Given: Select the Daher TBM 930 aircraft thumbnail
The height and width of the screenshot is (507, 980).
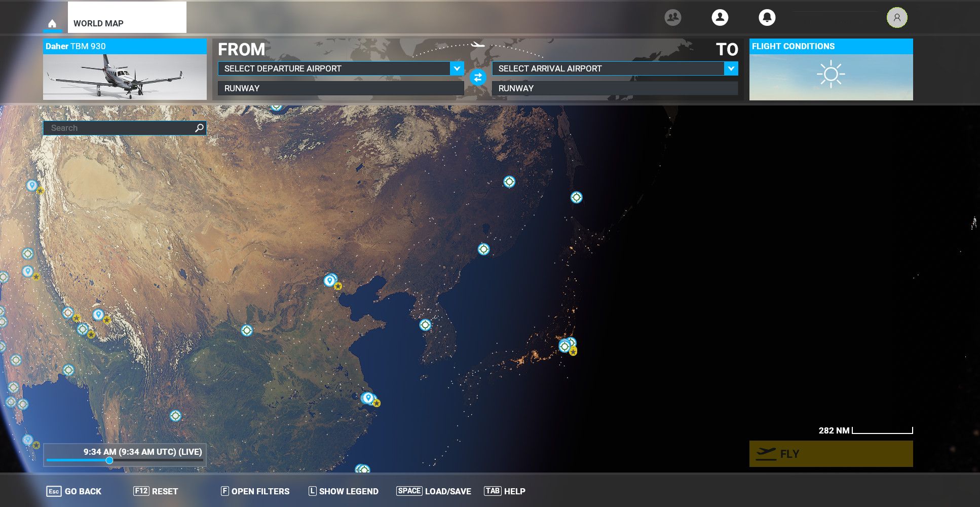Looking at the screenshot, I should tap(125, 76).
